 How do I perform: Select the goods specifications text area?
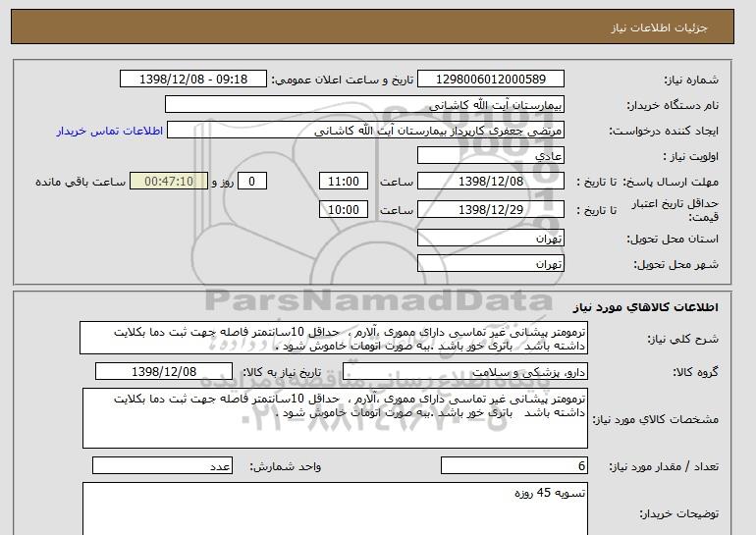pos(335,418)
